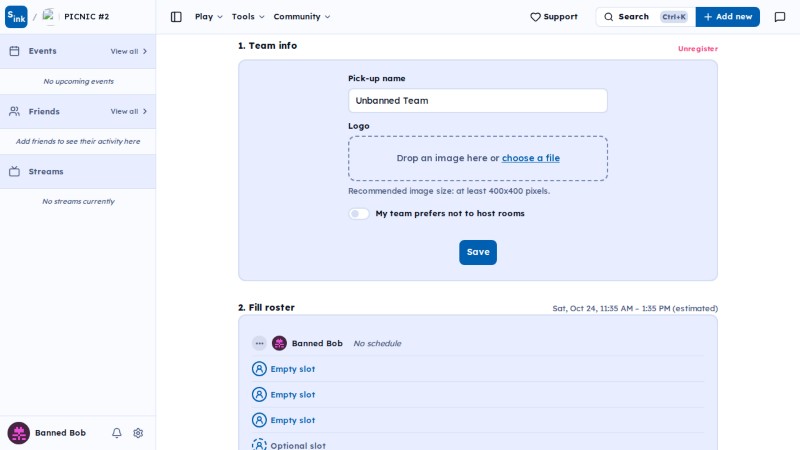Open the Support page
Image resolution: width=800 pixels, height=450 pixels.
(554, 17)
